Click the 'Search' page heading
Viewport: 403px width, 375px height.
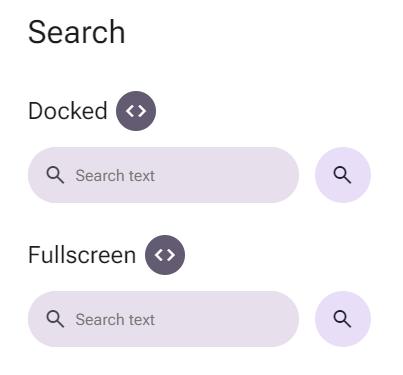pyautogui.click(x=77, y=32)
